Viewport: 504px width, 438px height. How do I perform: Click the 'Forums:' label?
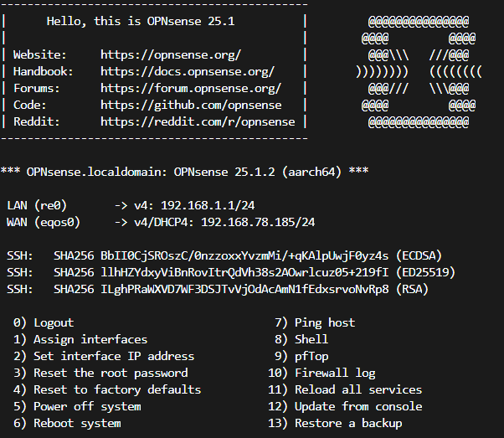tap(37, 88)
